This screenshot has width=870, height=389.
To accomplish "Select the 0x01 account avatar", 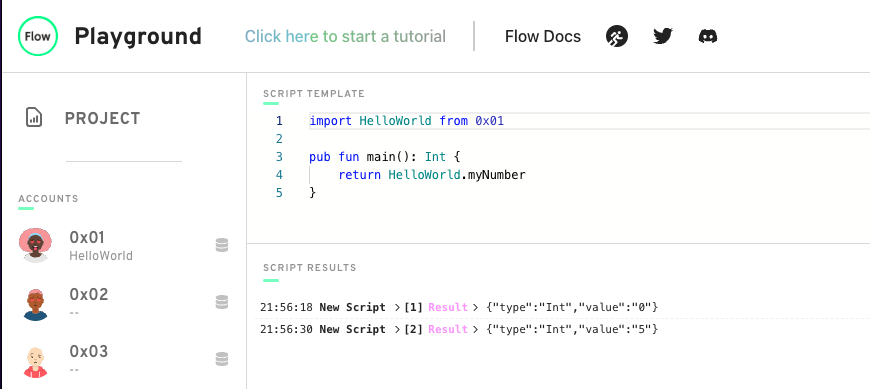I will (36, 245).
